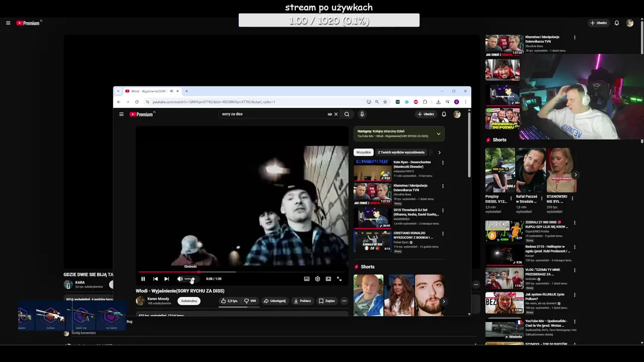Mute the video with the speaker icon
The width and height of the screenshot is (644, 362).
(180, 279)
